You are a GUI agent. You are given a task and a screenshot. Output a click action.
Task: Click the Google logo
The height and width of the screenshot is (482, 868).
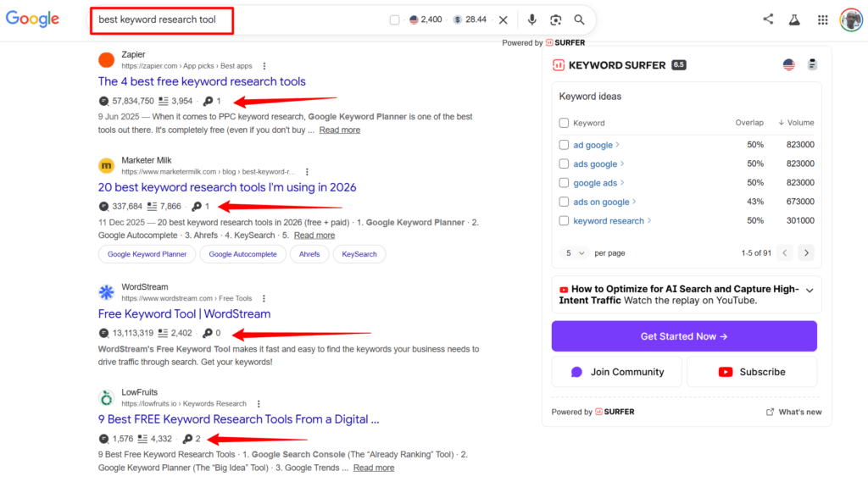(33, 19)
